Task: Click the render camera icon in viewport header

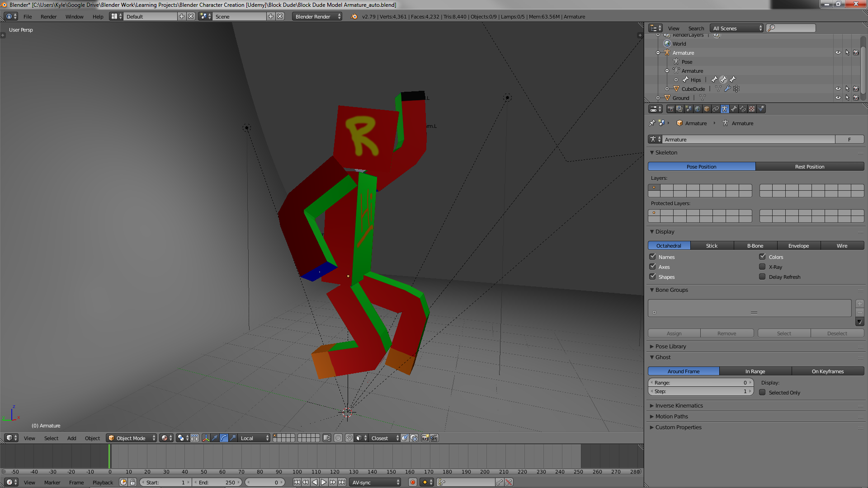Action: pos(425,438)
